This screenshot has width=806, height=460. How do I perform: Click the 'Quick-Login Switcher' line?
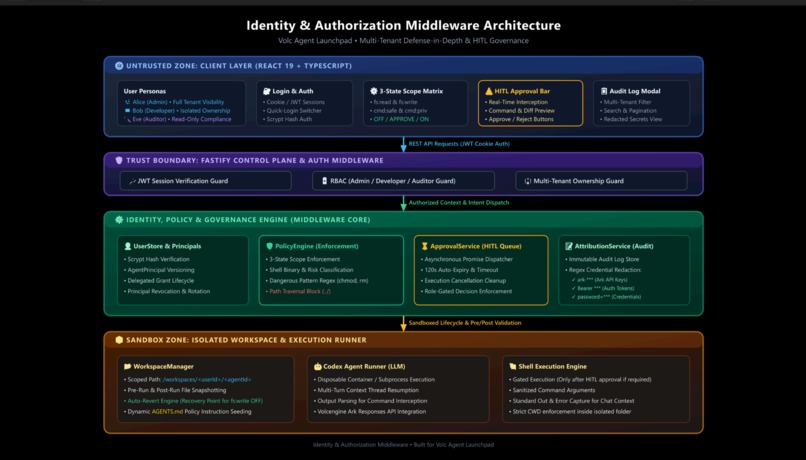(x=292, y=111)
